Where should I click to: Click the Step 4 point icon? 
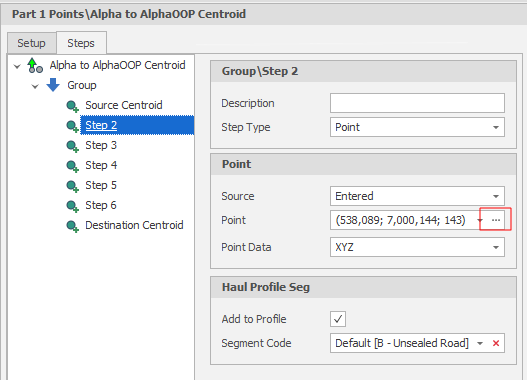click(x=72, y=166)
